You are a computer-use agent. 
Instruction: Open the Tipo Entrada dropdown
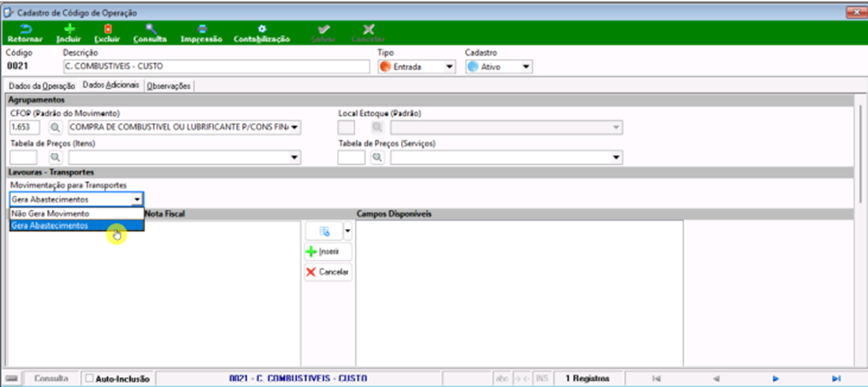point(450,67)
